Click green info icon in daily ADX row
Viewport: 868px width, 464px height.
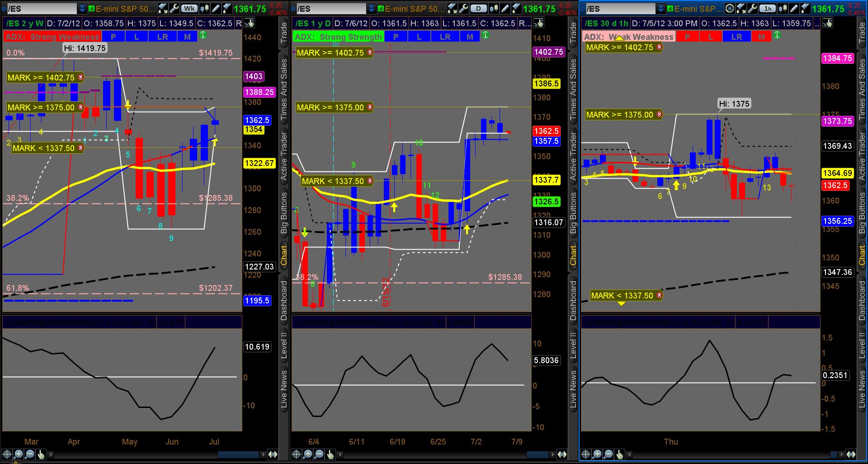click(486, 35)
